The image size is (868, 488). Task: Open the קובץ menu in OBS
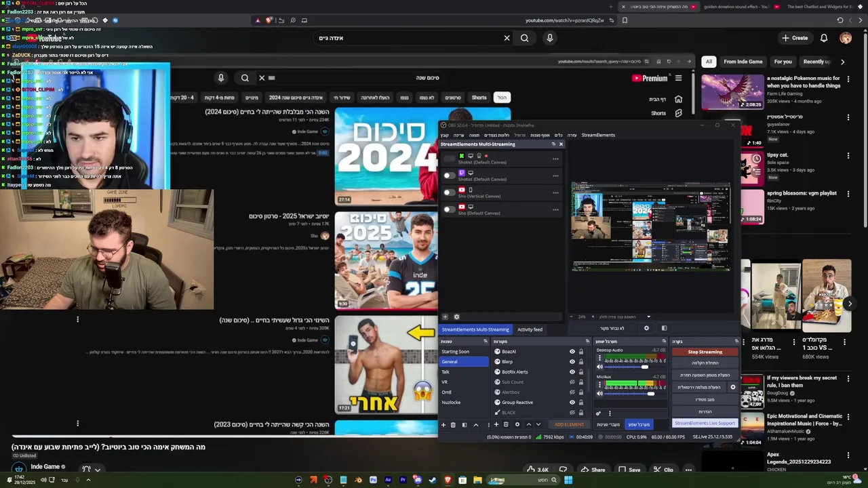(x=445, y=135)
